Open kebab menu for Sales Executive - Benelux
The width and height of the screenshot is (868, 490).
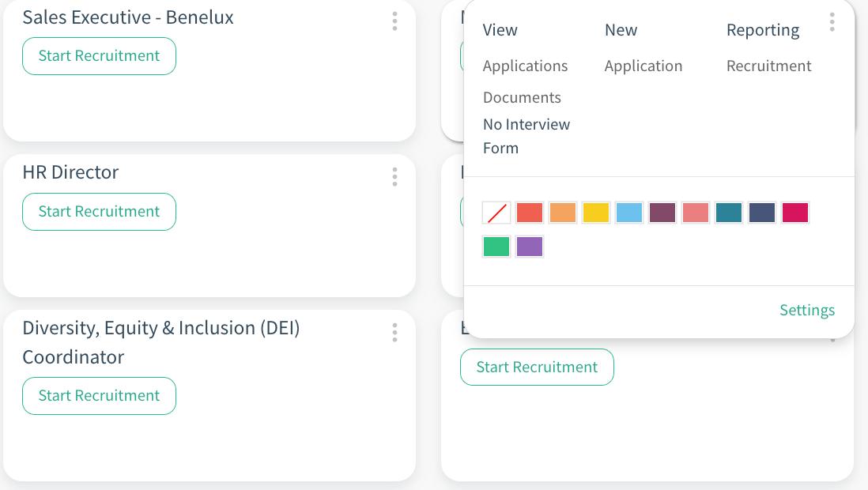pos(394,21)
